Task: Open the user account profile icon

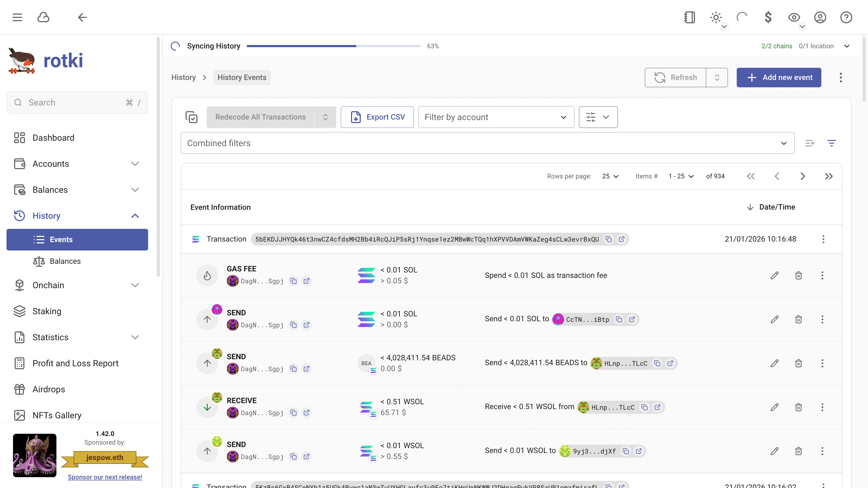Action: 820,17
